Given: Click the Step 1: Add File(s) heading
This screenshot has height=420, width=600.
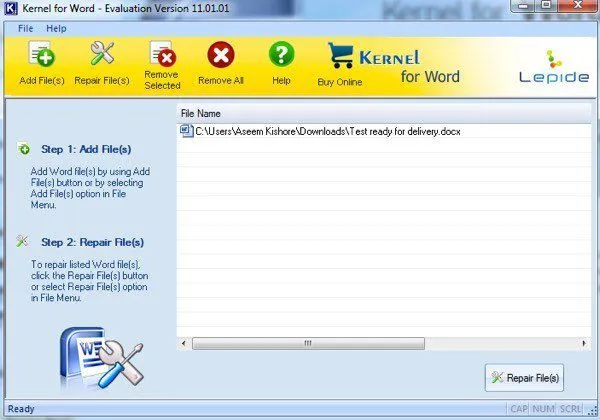Looking at the screenshot, I should [86, 149].
